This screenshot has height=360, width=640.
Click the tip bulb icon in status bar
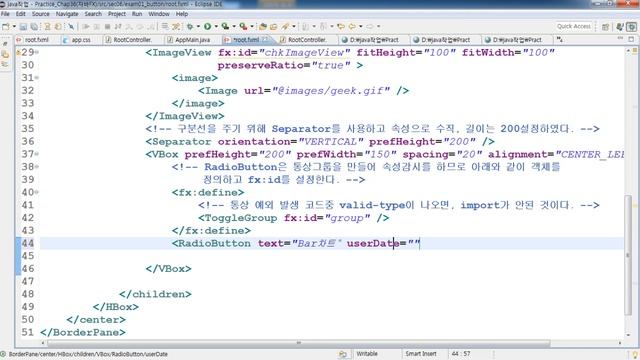[x=635, y=354]
